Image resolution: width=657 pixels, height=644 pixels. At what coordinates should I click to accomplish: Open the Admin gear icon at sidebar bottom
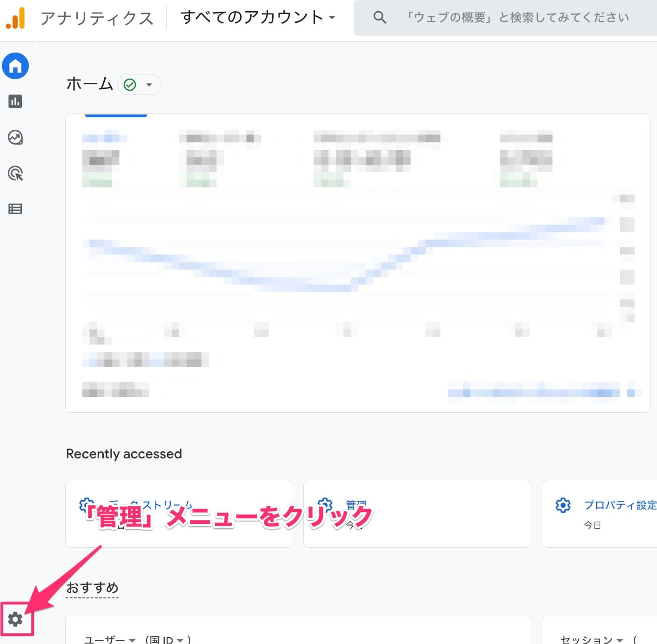tap(15, 619)
